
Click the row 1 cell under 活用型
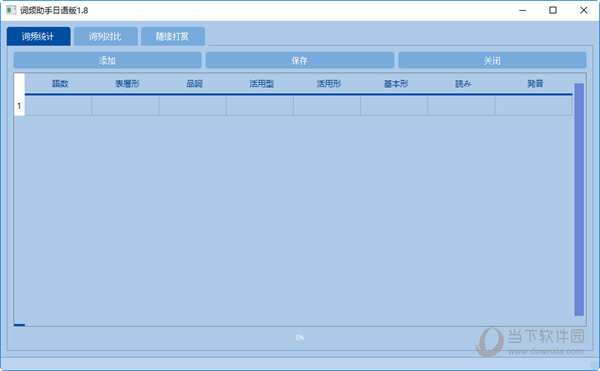(x=260, y=106)
